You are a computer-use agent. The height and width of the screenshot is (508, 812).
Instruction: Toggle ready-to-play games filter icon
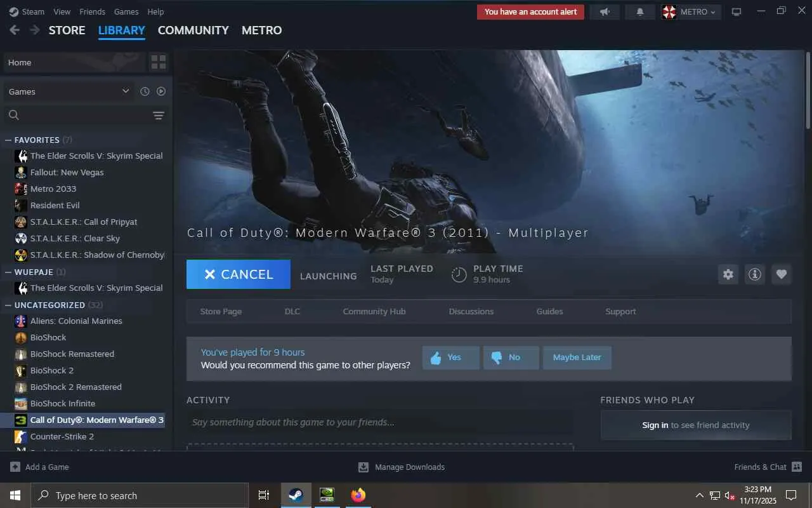[161, 91]
